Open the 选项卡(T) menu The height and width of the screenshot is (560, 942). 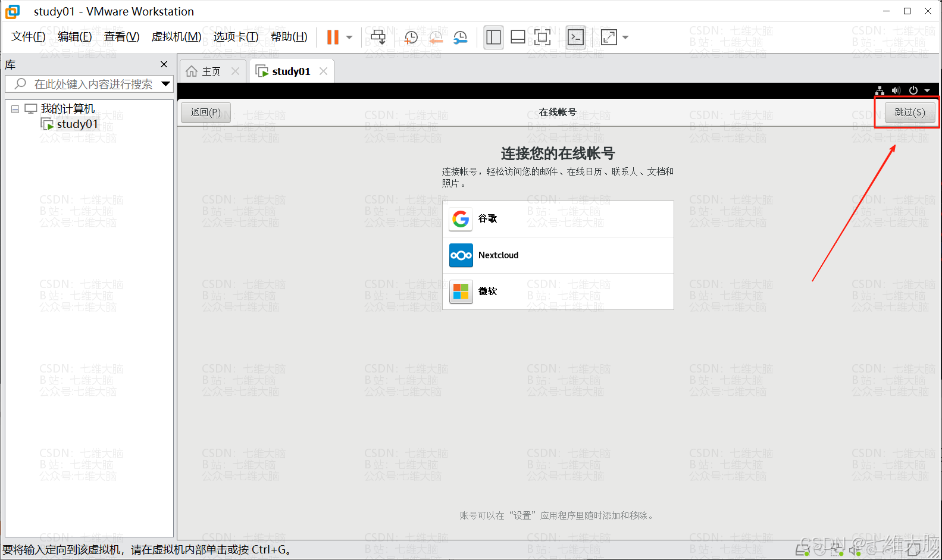pos(236,37)
